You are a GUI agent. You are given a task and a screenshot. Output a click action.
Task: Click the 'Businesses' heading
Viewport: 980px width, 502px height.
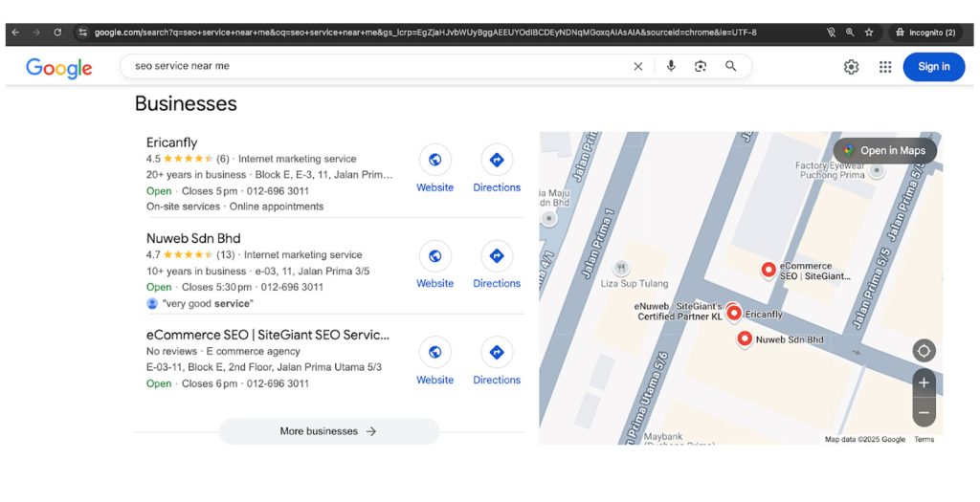(x=186, y=103)
